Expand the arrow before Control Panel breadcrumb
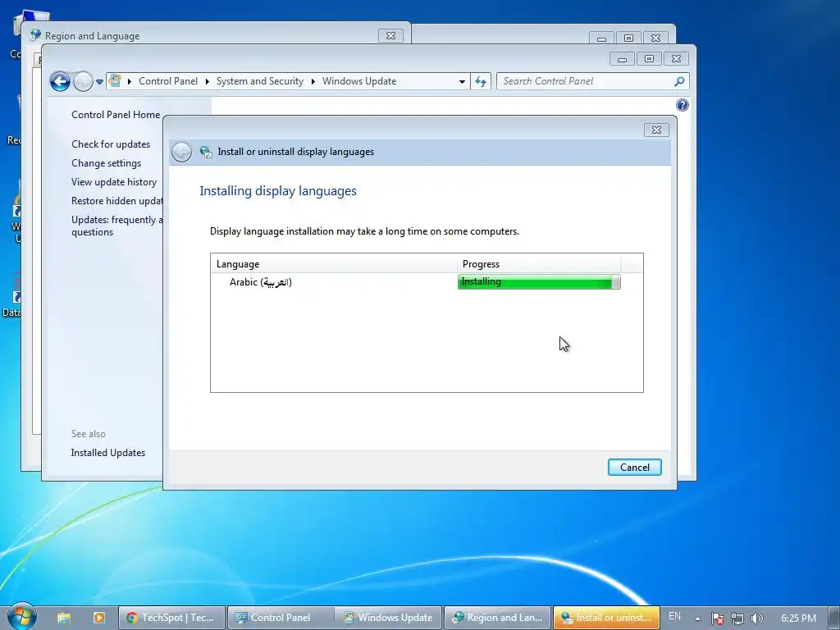This screenshot has height=630, width=840. (129, 81)
